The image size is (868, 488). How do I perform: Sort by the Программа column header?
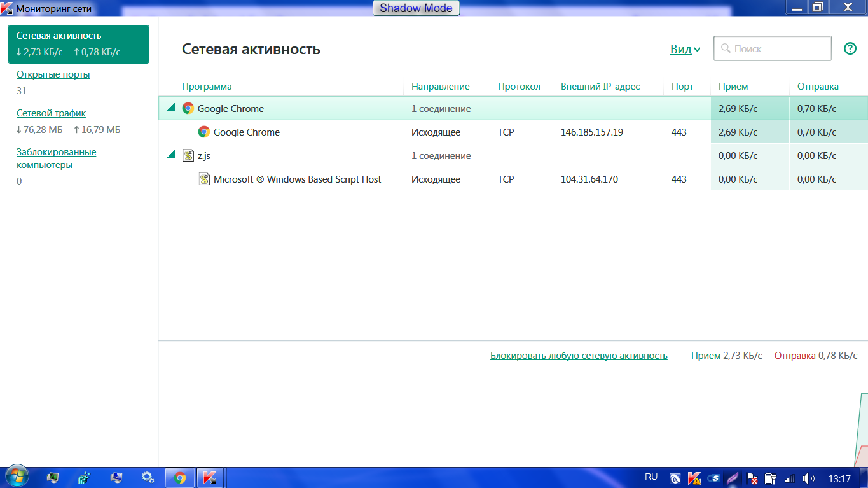pyautogui.click(x=207, y=87)
